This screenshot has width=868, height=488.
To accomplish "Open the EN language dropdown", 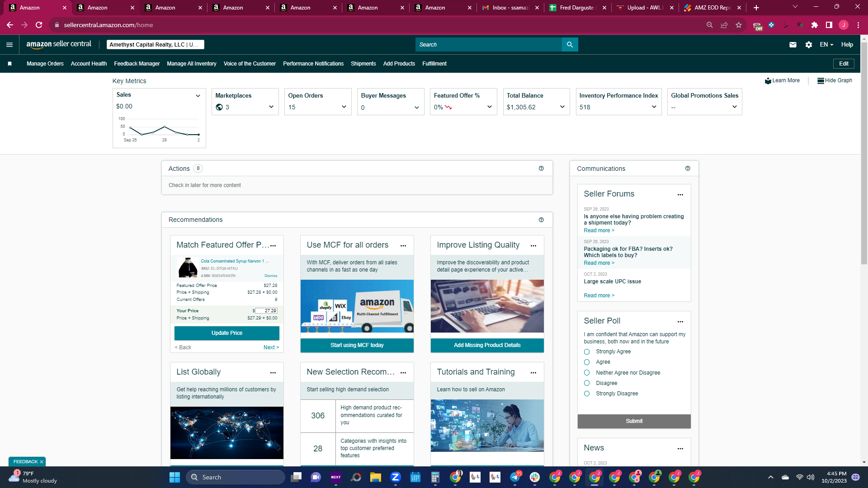I will pyautogui.click(x=826, y=44).
